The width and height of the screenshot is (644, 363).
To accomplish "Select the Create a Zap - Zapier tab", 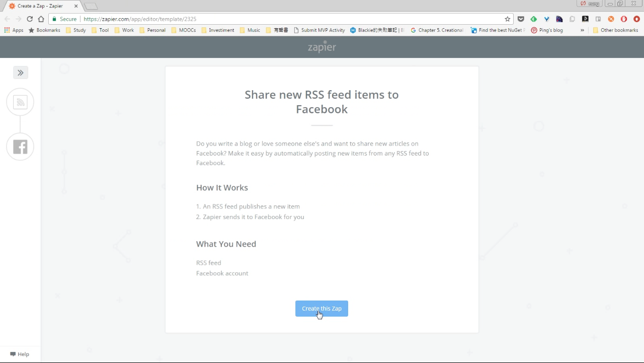I will click(x=43, y=6).
